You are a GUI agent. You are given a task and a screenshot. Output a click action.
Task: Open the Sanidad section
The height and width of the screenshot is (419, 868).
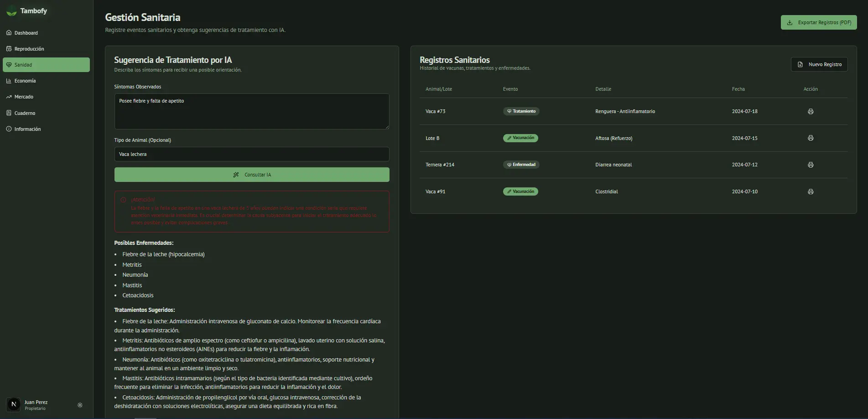tap(46, 64)
